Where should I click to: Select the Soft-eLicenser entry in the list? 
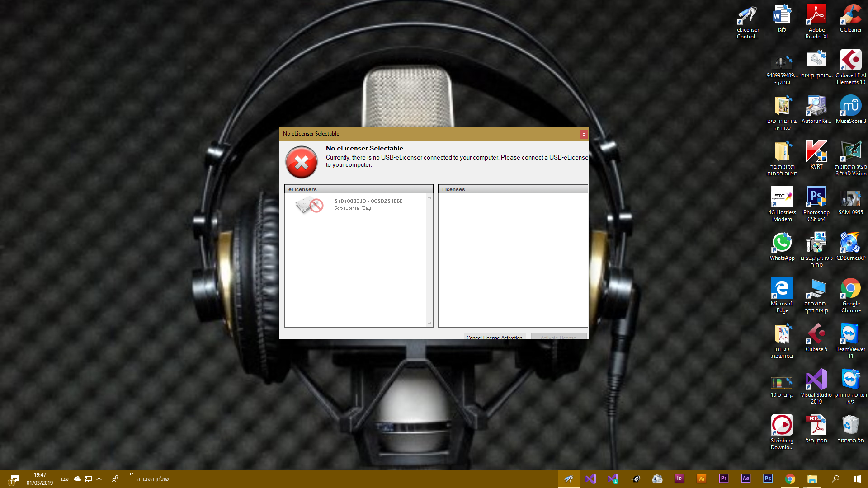355,205
